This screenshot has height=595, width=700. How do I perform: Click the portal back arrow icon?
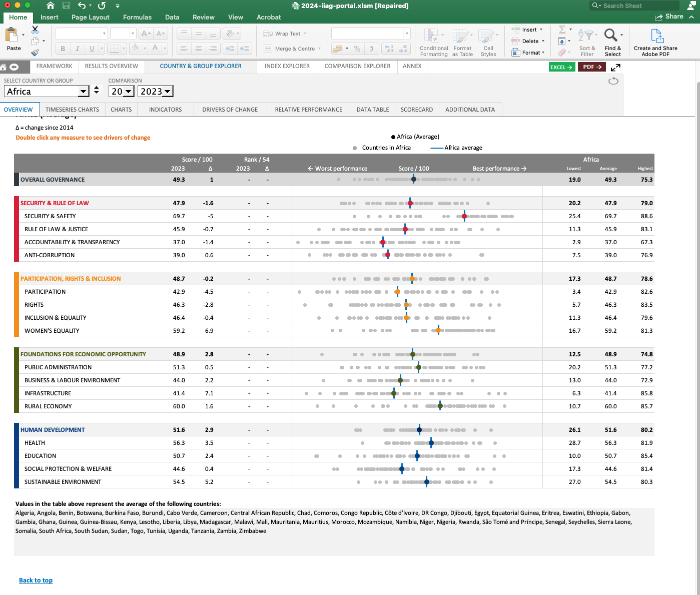click(14, 67)
